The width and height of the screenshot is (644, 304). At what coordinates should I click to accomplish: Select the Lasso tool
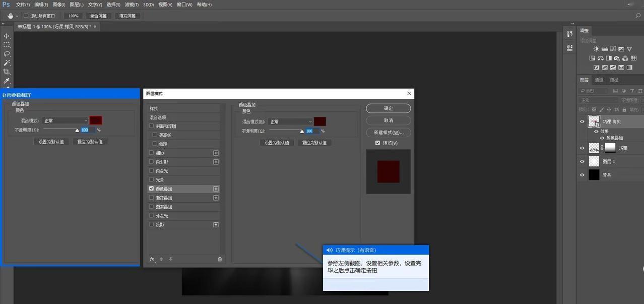(x=7, y=53)
